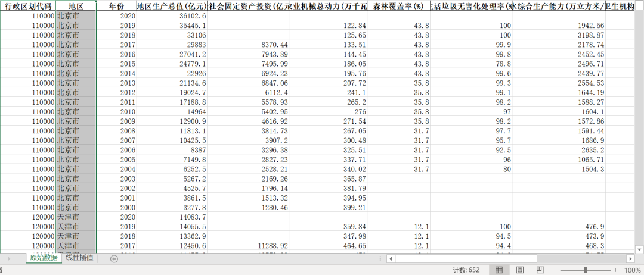Click the GDP cell 14083.7
This screenshot has height=275, width=644.
172,217
